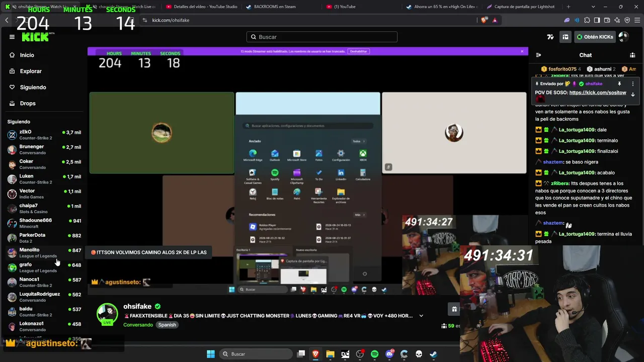644x362 pixels.
Task: Click the Kick search field
Action: pos(322,37)
